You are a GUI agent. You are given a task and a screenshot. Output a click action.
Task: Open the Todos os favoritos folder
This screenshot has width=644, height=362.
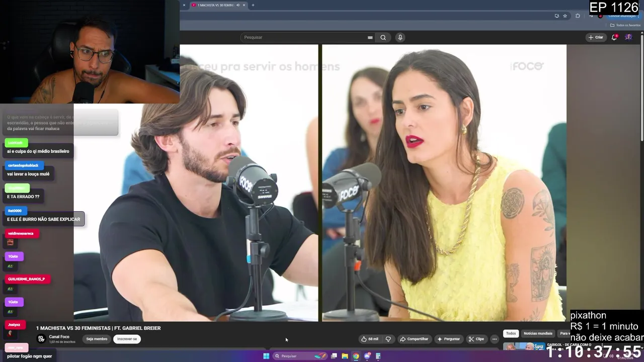point(625,25)
